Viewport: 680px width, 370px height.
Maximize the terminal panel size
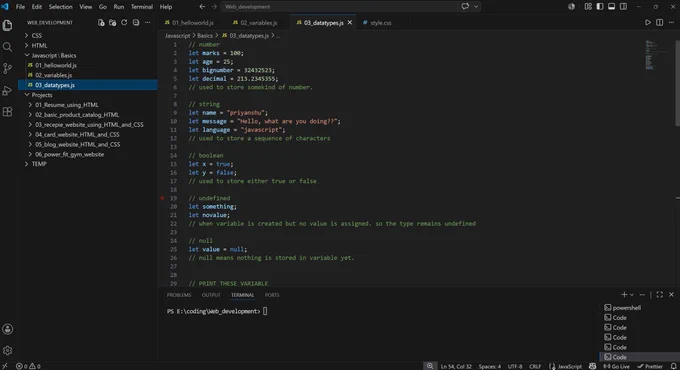coord(660,295)
